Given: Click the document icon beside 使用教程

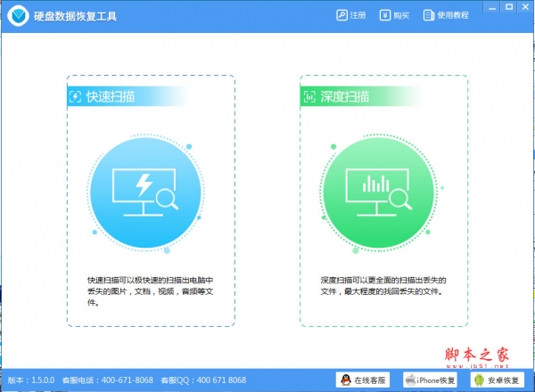Looking at the screenshot, I should (x=429, y=15).
